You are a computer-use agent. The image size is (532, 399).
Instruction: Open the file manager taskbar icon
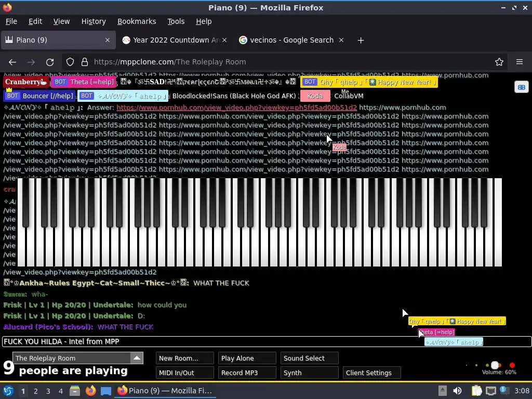click(x=75, y=391)
